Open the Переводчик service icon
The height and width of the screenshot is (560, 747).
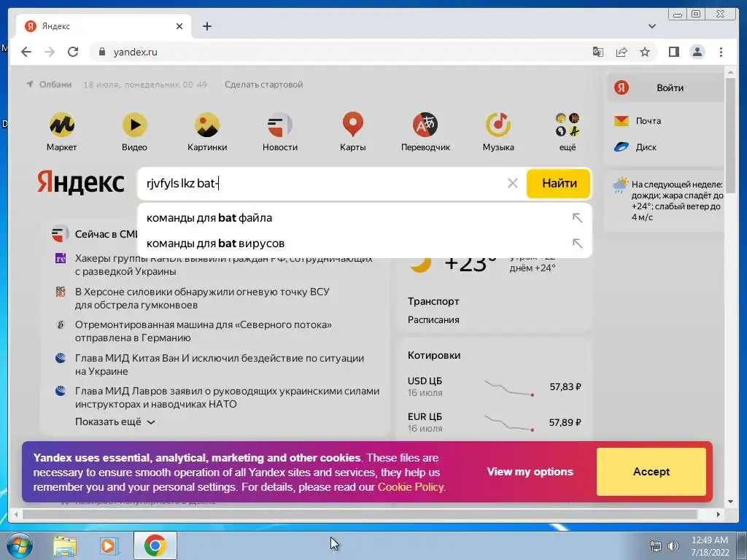425,125
